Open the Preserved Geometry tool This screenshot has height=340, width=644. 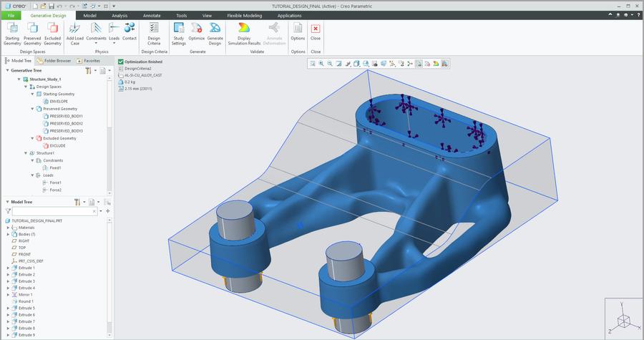pos(32,34)
